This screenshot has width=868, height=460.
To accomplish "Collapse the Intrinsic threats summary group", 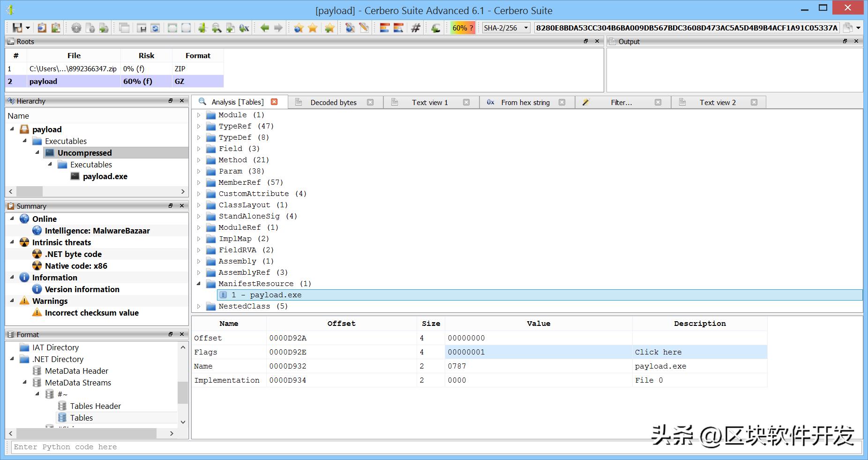I will (x=12, y=242).
